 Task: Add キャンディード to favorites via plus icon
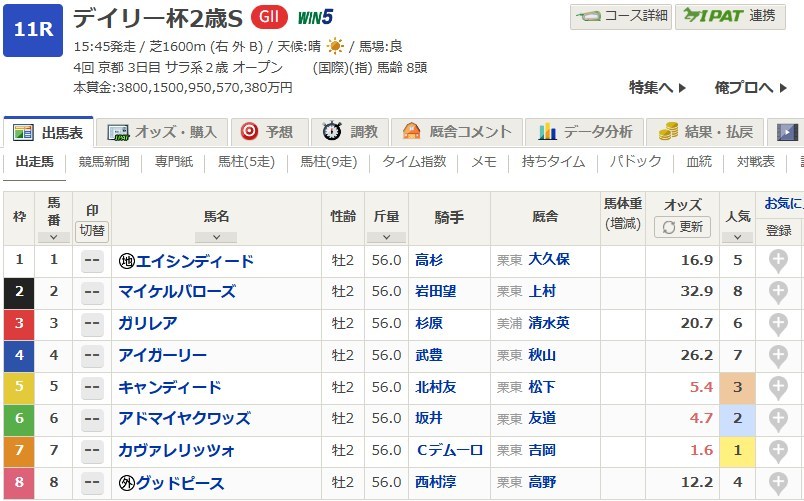pos(777,387)
